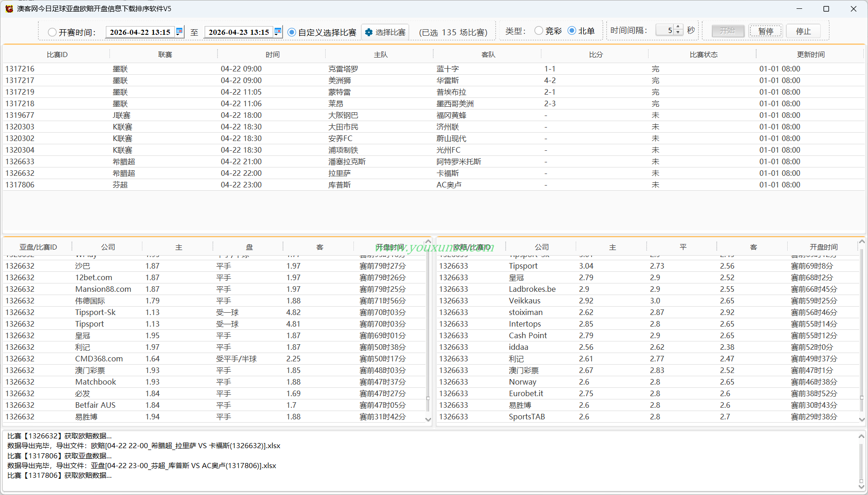The width and height of the screenshot is (868, 495).
Task: Open the end date calendar picker icon
Action: pyautogui.click(x=277, y=32)
